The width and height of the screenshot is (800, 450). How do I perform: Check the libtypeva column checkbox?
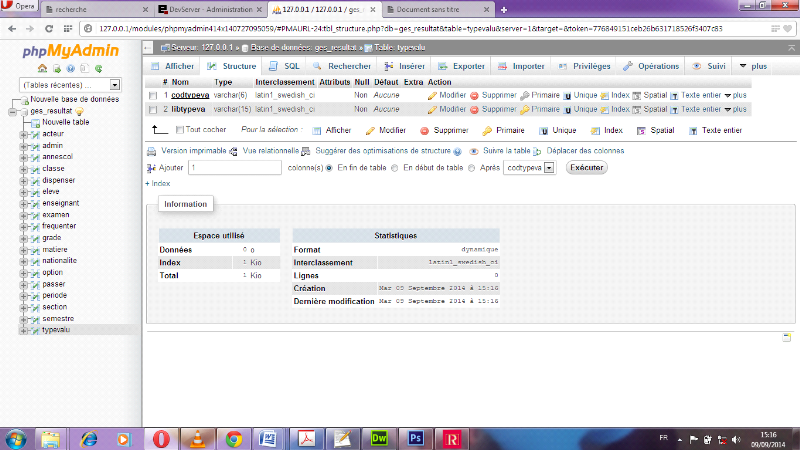153,109
